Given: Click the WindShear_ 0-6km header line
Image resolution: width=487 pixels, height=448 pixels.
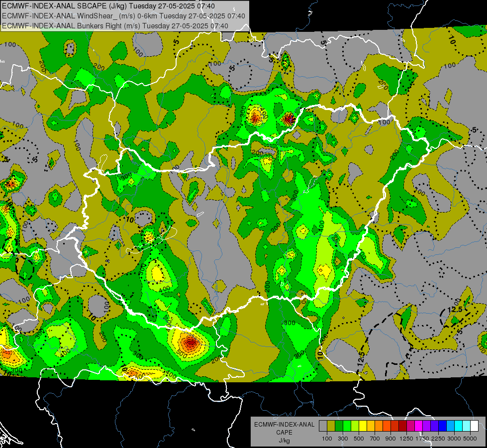Looking at the screenshot, I should pos(123,16).
